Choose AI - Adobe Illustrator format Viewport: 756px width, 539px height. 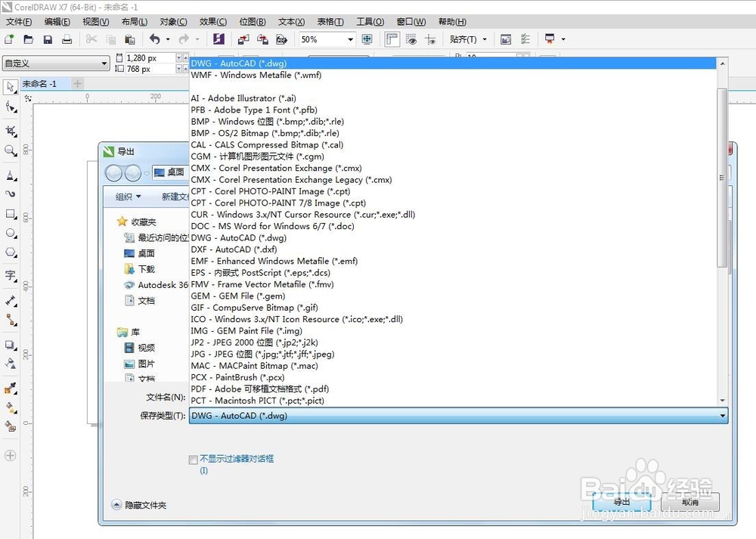453,98
